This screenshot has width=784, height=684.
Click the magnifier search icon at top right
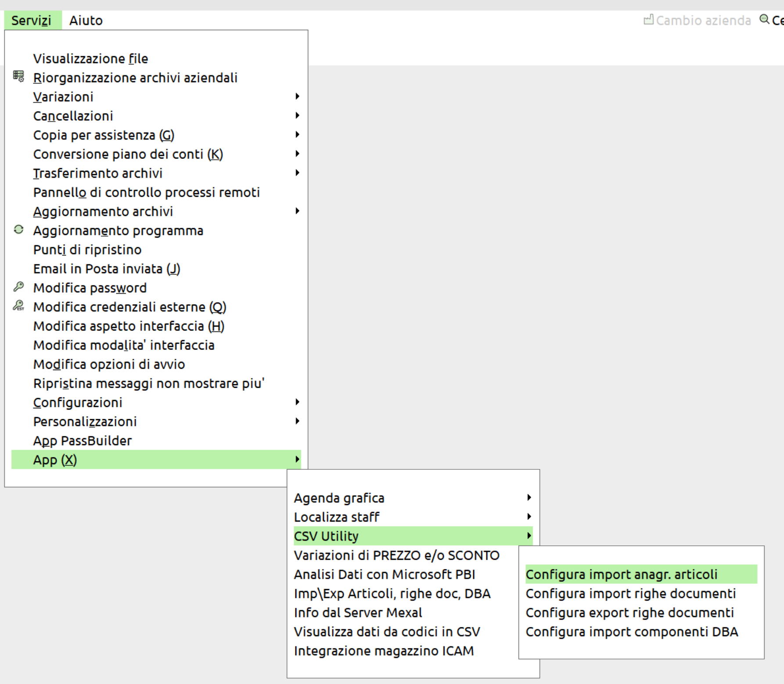(x=764, y=19)
